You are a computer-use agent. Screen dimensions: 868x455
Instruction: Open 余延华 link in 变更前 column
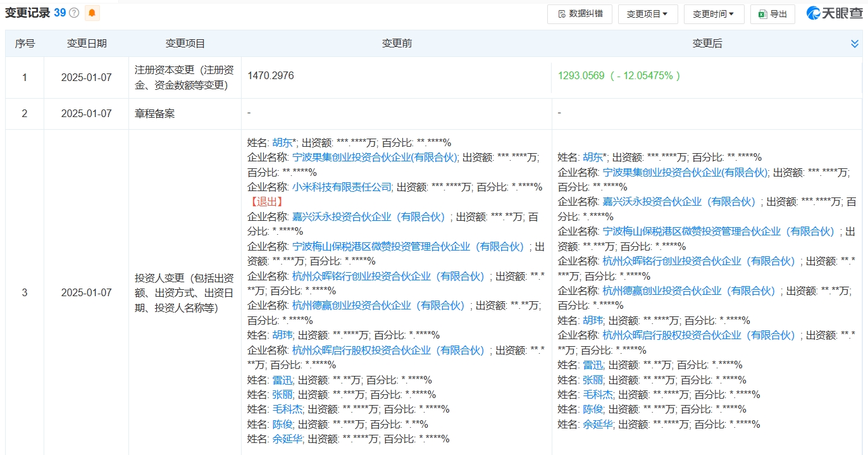(x=287, y=439)
